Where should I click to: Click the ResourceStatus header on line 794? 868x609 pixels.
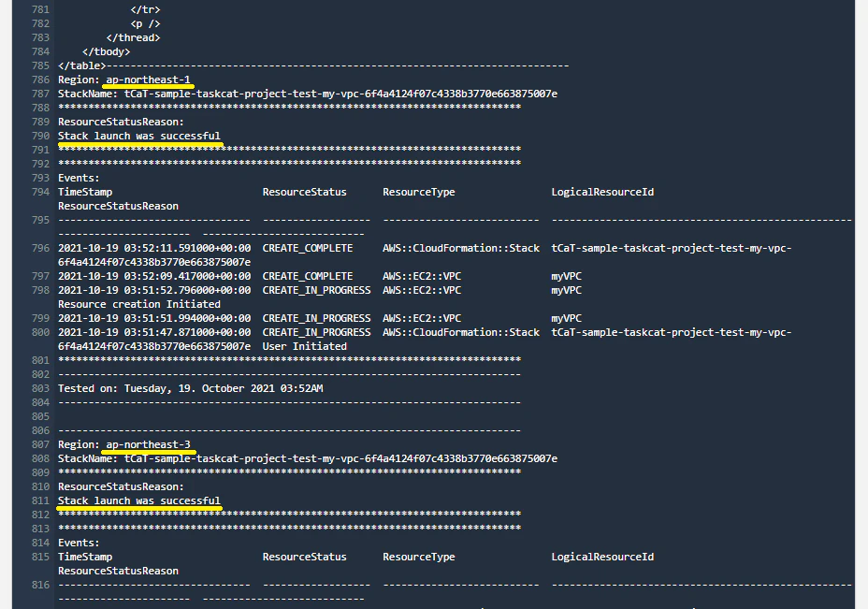[x=305, y=192]
